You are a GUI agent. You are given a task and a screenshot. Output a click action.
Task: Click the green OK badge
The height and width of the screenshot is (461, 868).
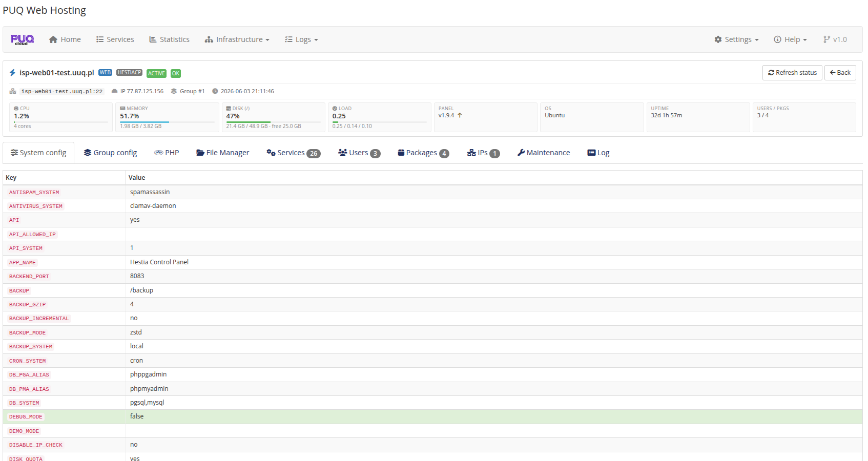point(176,73)
